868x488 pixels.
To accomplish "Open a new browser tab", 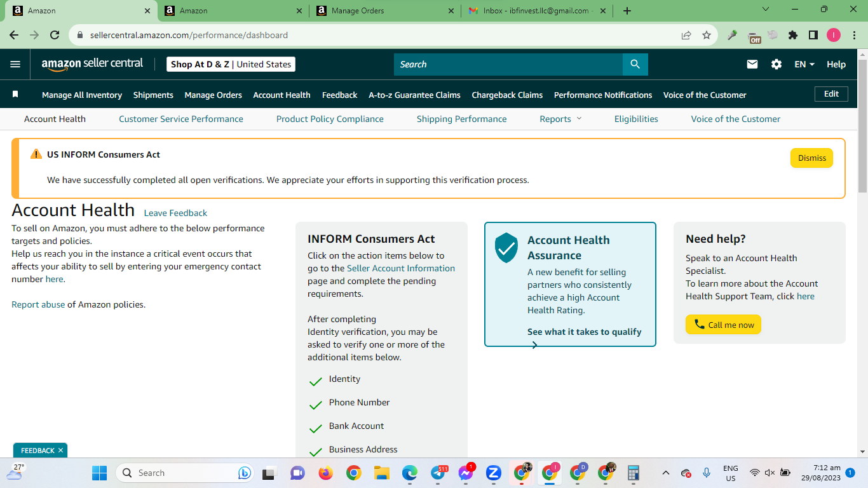I will pyautogui.click(x=627, y=10).
